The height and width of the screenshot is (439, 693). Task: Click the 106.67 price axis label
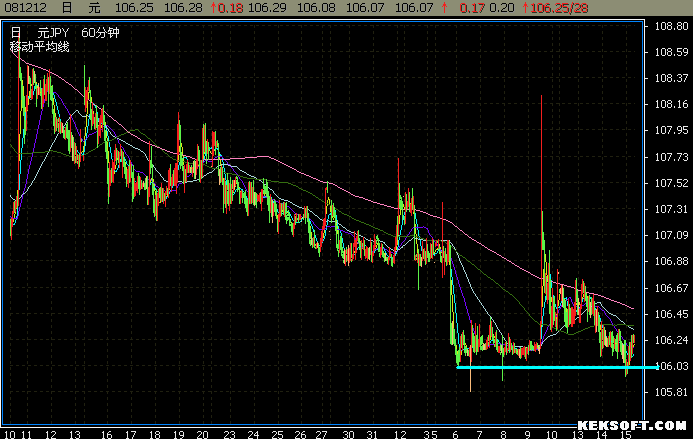(x=671, y=288)
